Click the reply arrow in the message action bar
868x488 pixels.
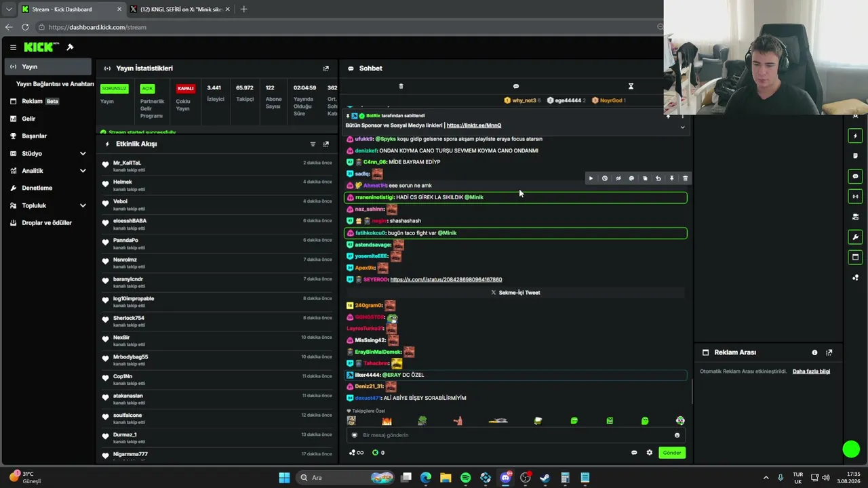click(x=658, y=178)
